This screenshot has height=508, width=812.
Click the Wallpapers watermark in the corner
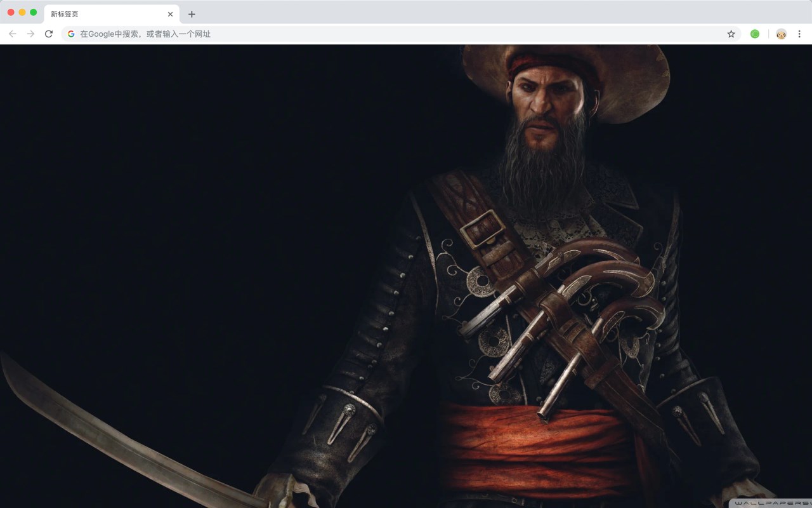tap(771, 503)
